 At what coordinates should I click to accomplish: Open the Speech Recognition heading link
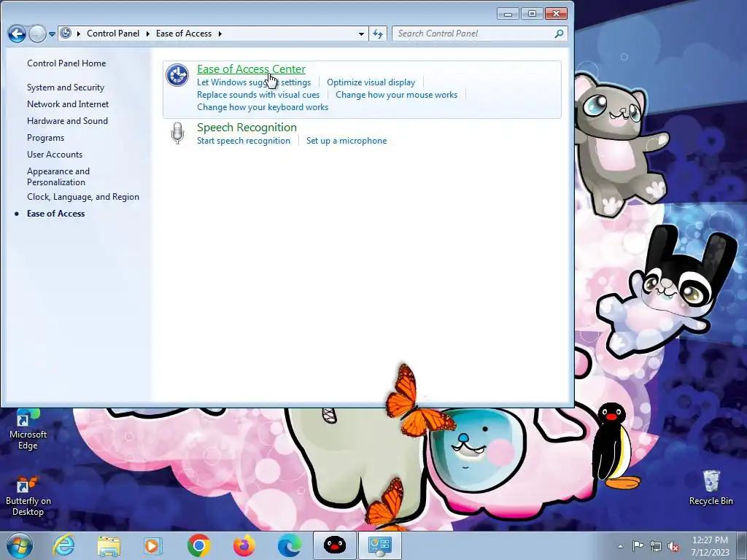[247, 127]
